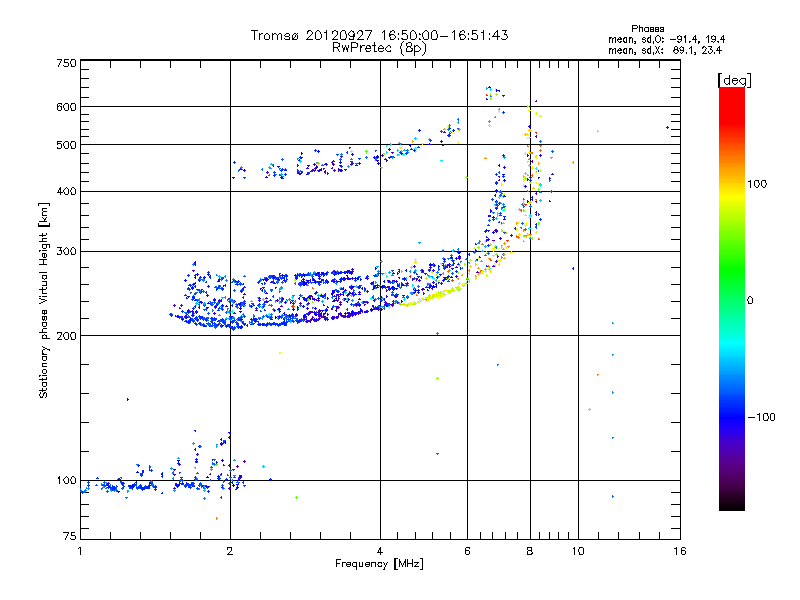Click the '[deg]' colorbar unit label
This screenshot has height=600, width=800.
click(734, 80)
